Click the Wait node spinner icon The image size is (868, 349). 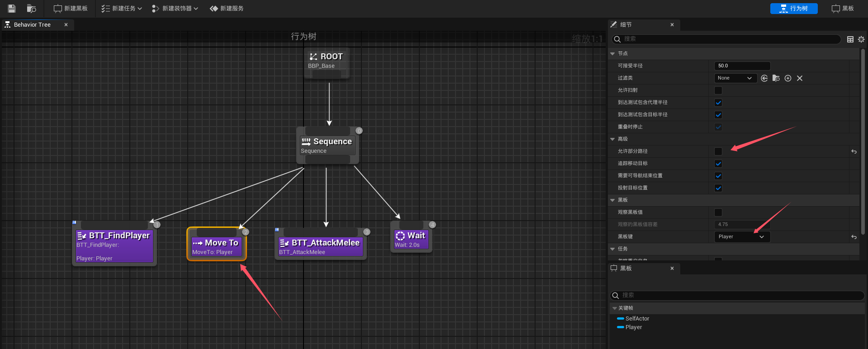click(x=400, y=236)
